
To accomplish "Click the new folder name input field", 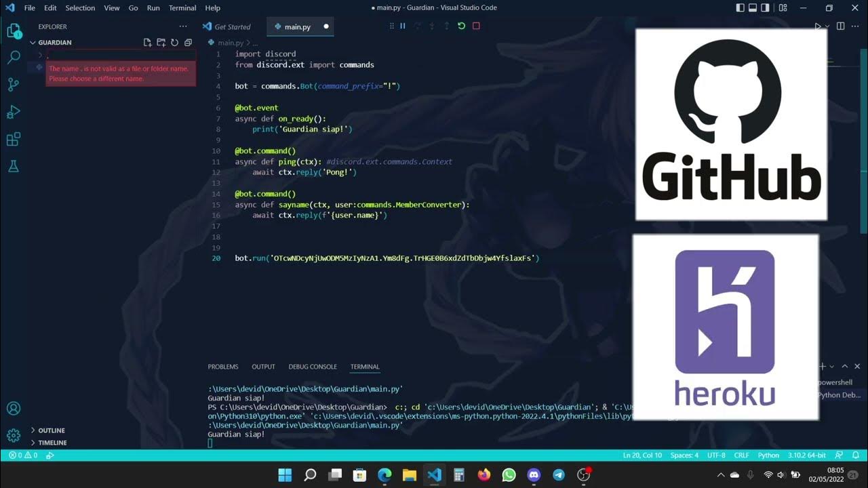I will pyautogui.click(x=121, y=55).
